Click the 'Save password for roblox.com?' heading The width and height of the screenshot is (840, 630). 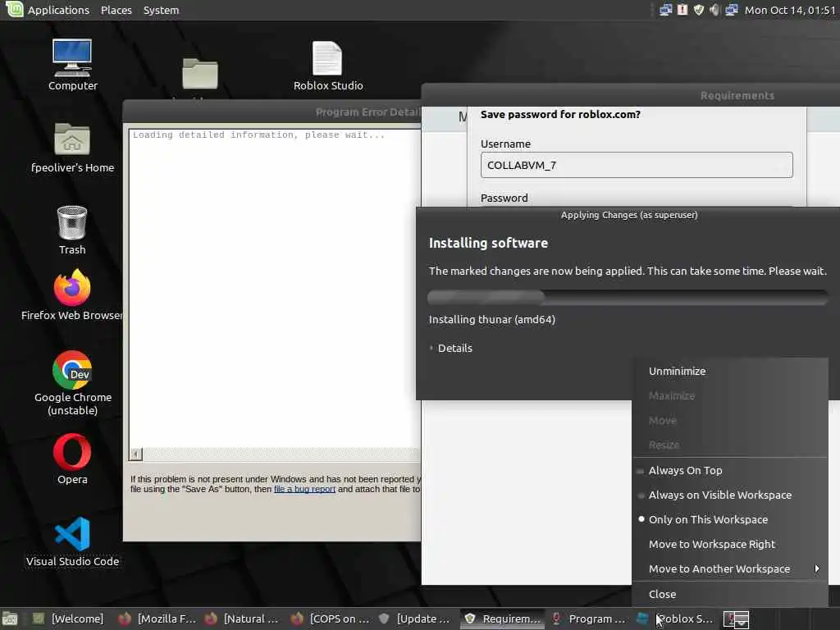[x=560, y=114]
